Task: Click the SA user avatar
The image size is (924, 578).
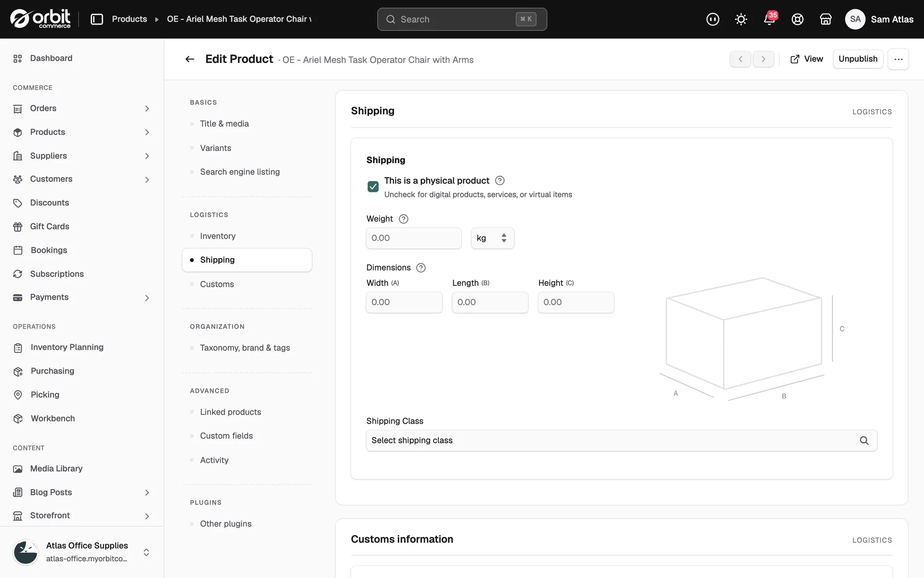Action: click(x=855, y=19)
